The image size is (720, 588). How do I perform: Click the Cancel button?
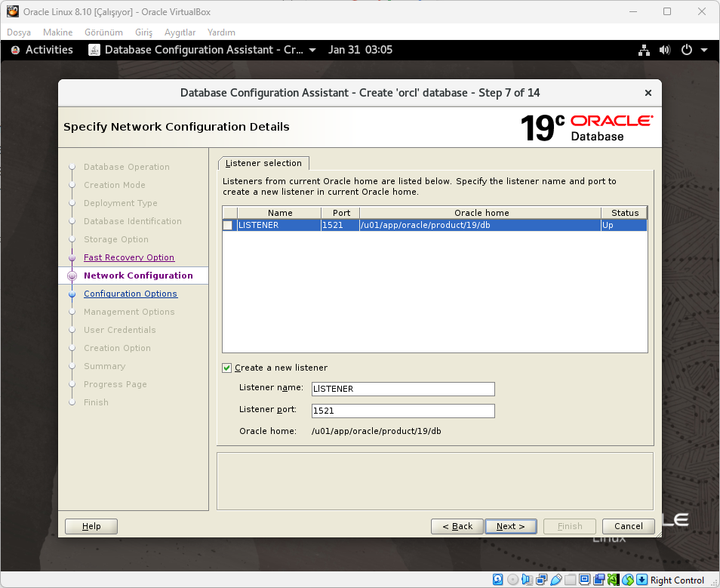click(629, 526)
